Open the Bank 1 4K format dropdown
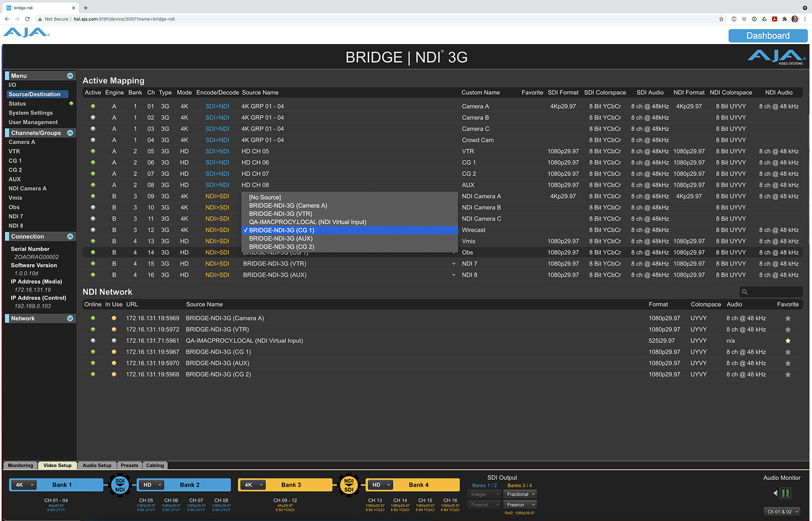 coord(24,485)
